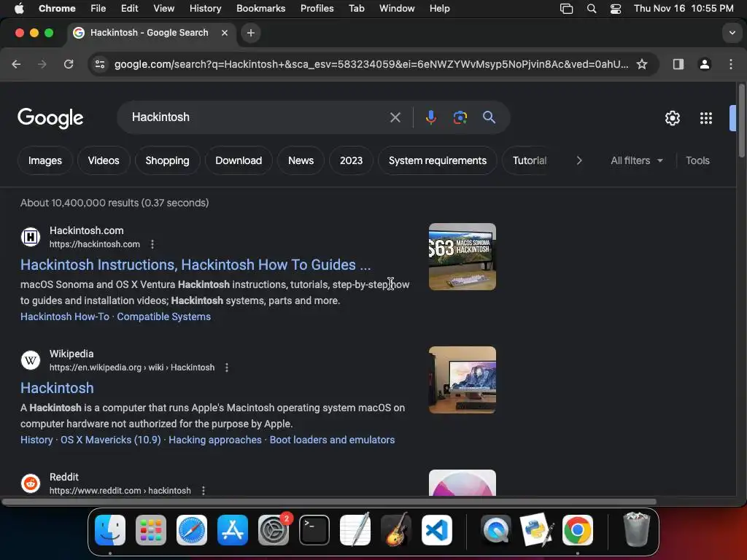Open the macOS Sonoma Hackintosh thumbnail
747x560 pixels.
click(x=462, y=257)
